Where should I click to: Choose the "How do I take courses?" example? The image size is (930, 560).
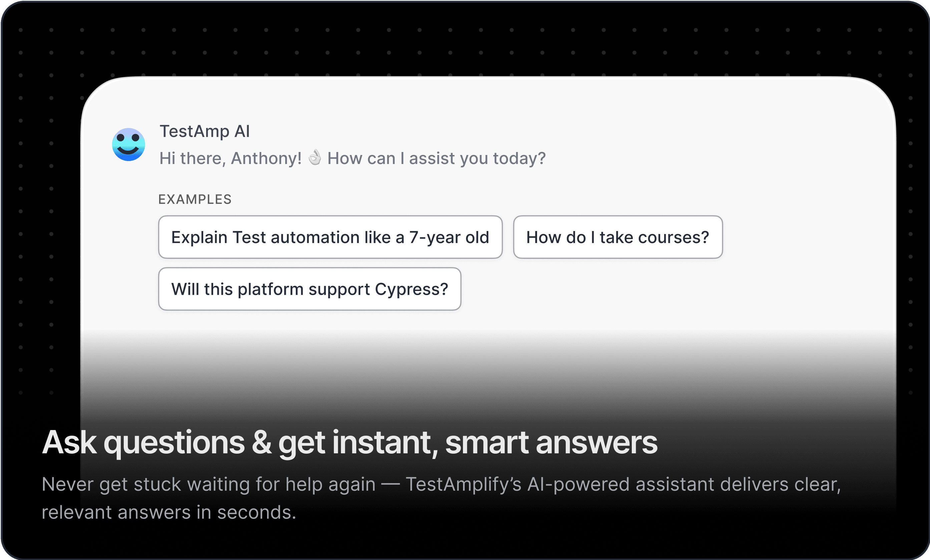click(x=617, y=237)
